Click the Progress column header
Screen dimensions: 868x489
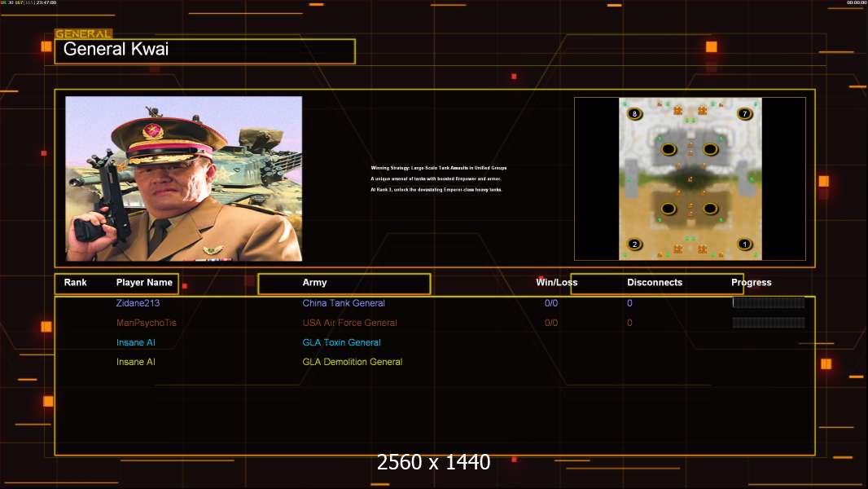(x=751, y=283)
